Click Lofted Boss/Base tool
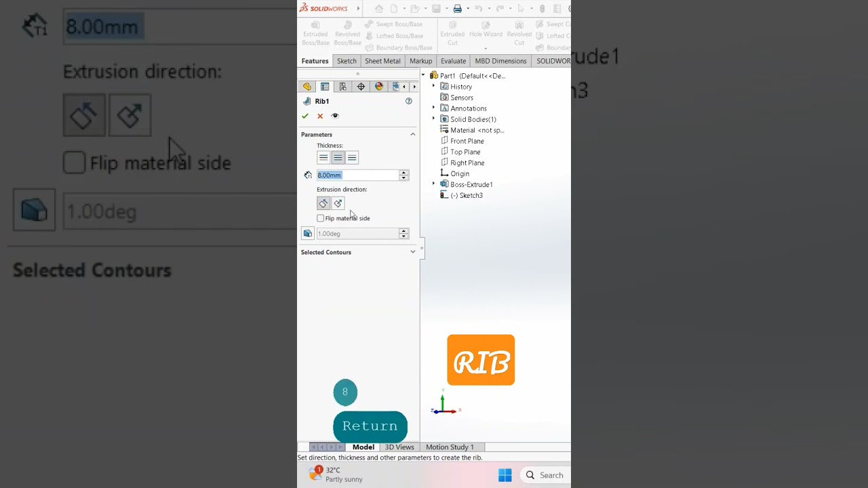 coord(394,36)
